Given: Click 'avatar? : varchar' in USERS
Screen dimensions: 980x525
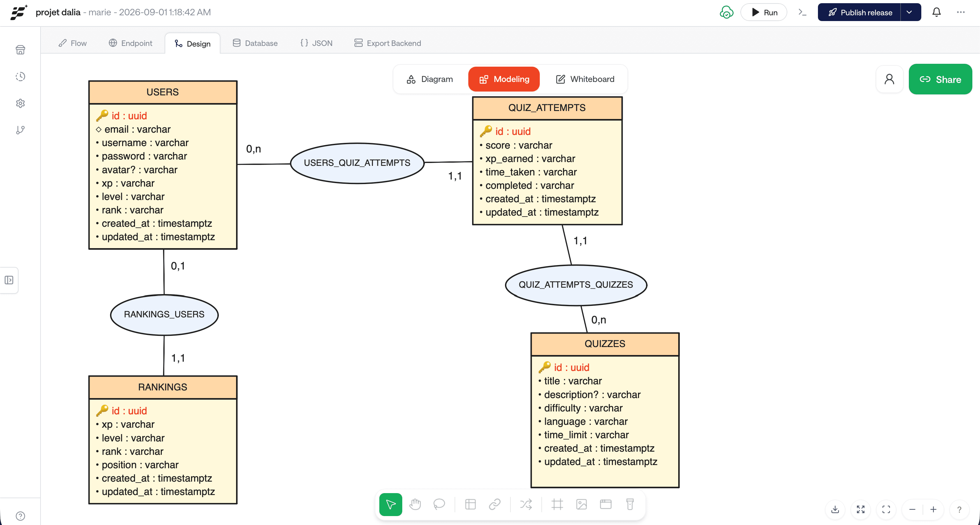Looking at the screenshot, I should [x=139, y=170].
